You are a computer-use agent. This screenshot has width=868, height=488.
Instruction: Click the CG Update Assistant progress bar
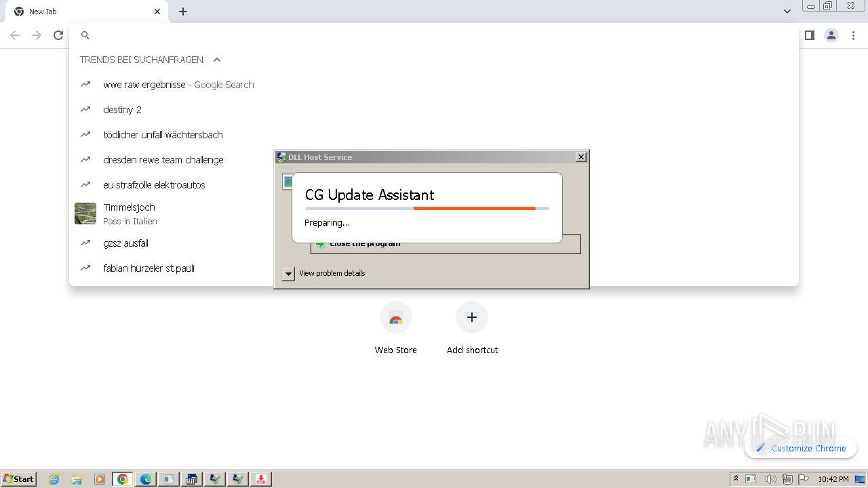[427, 208]
